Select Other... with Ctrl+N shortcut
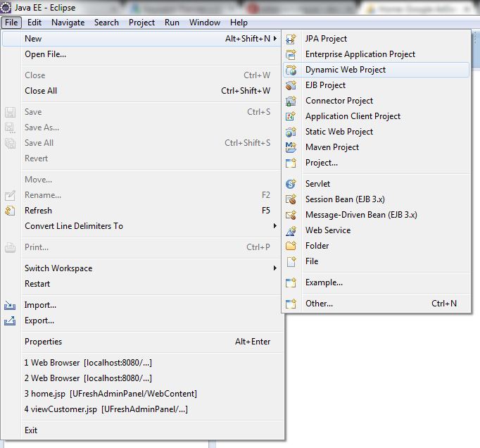 click(377, 304)
